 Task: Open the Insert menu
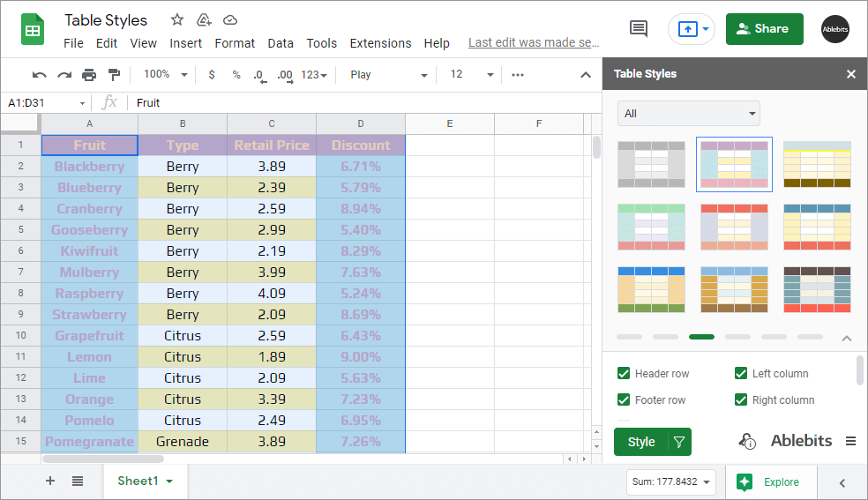(x=185, y=43)
